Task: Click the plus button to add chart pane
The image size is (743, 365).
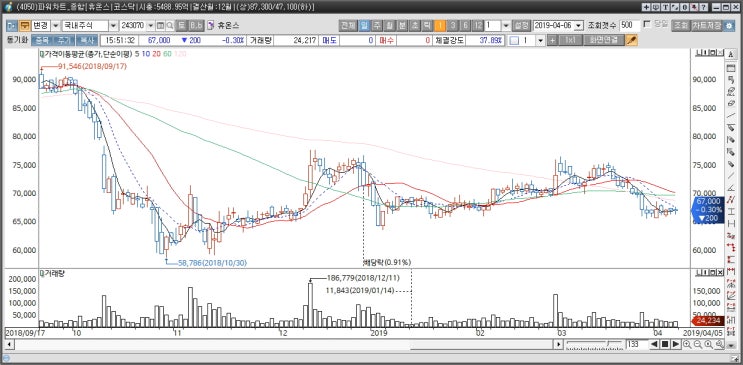Action: [552, 40]
